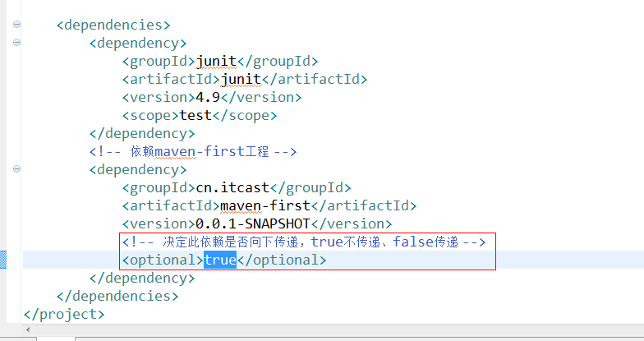Click the closing </dependencies> tag
644x341 pixels.
point(117,296)
